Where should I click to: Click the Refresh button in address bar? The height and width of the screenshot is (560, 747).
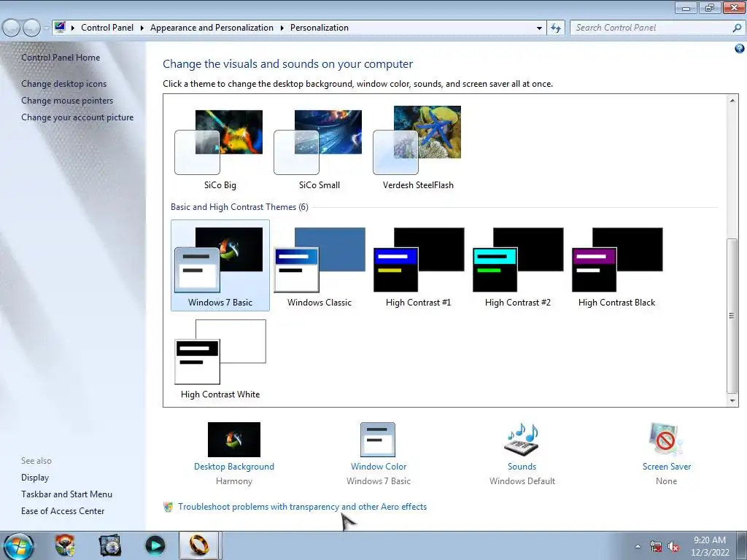(555, 28)
